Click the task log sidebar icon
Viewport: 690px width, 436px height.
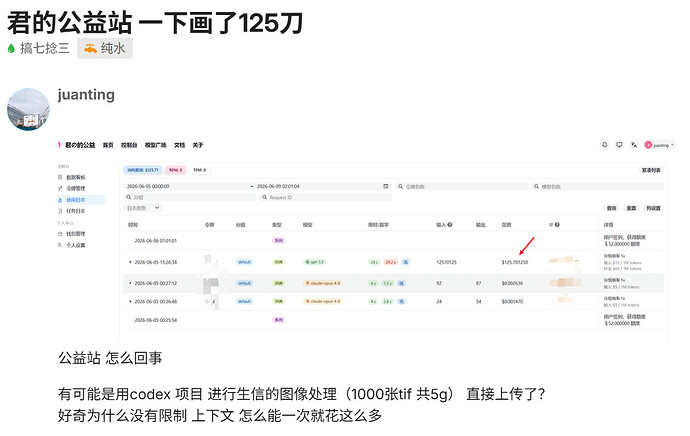(60, 211)
